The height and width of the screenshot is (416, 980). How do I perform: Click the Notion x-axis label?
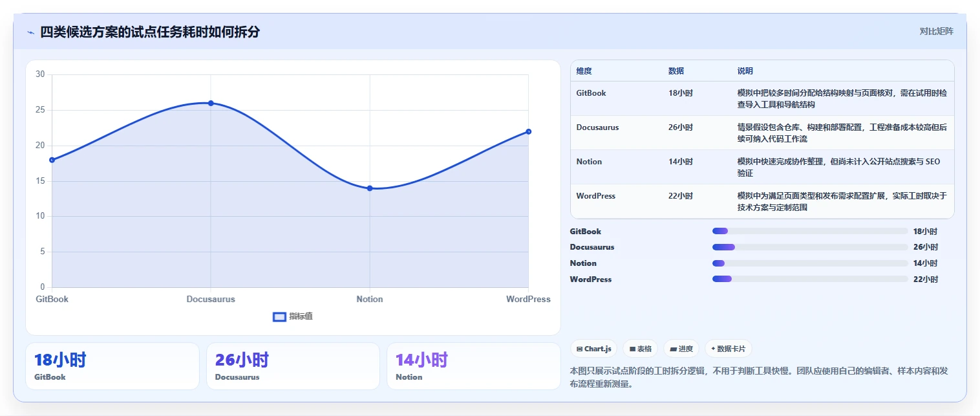tap(370, 300)
